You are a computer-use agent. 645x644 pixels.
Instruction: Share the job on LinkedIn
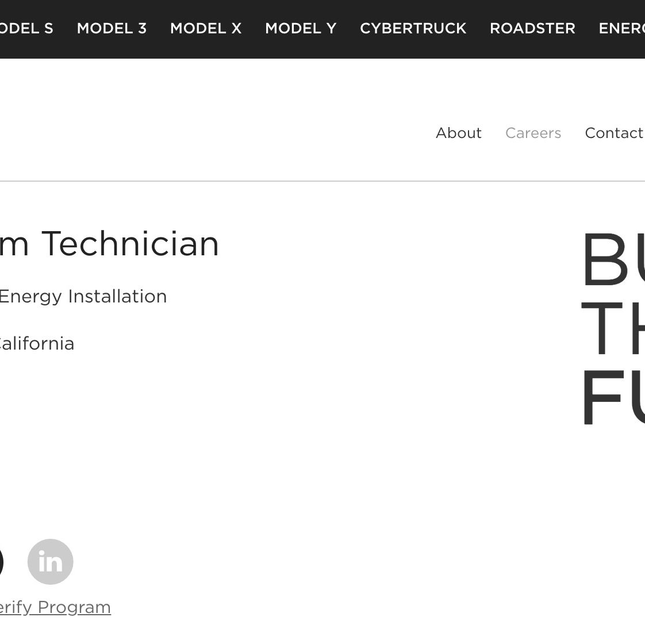pos(50,562)
